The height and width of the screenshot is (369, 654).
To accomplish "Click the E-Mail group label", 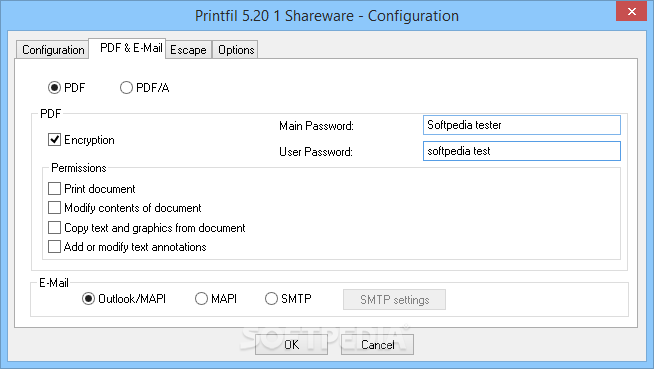I will pyautogui.click(x=54, y=283).
